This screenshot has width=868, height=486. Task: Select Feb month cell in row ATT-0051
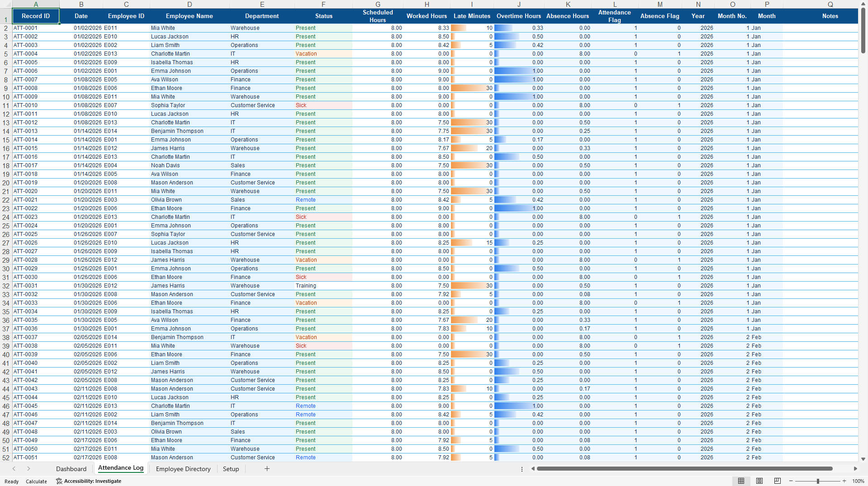tap(767, 458)
